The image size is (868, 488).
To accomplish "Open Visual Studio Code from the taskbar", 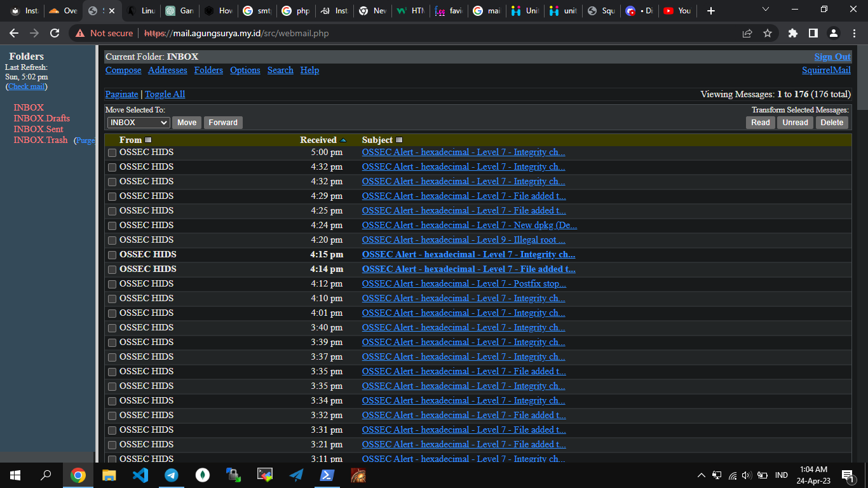I will 140,475.
